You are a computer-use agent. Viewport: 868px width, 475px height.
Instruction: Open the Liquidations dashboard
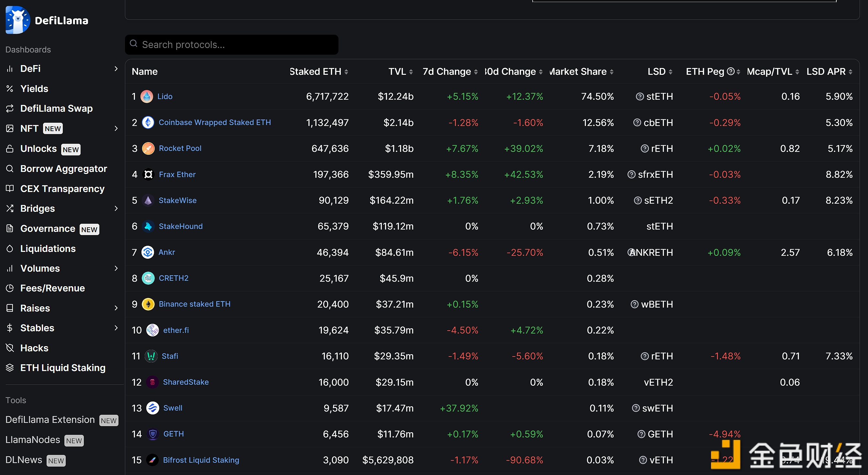[x=48, y=249]
